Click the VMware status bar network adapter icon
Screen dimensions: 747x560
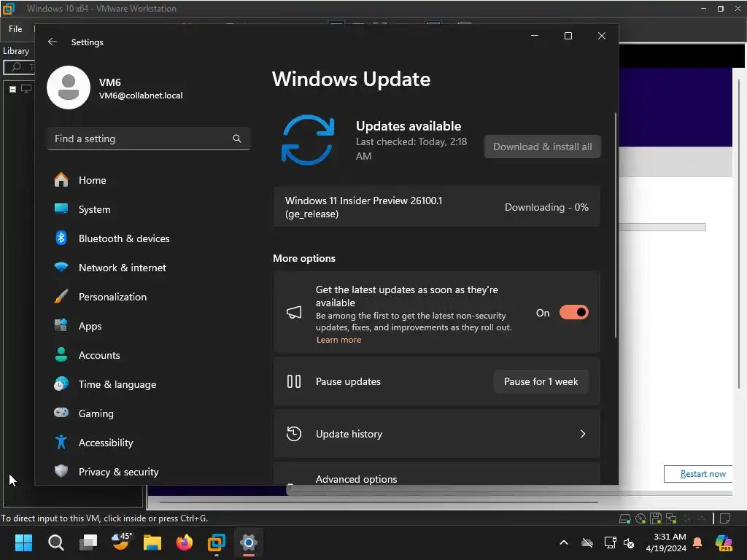click(671, 518)
